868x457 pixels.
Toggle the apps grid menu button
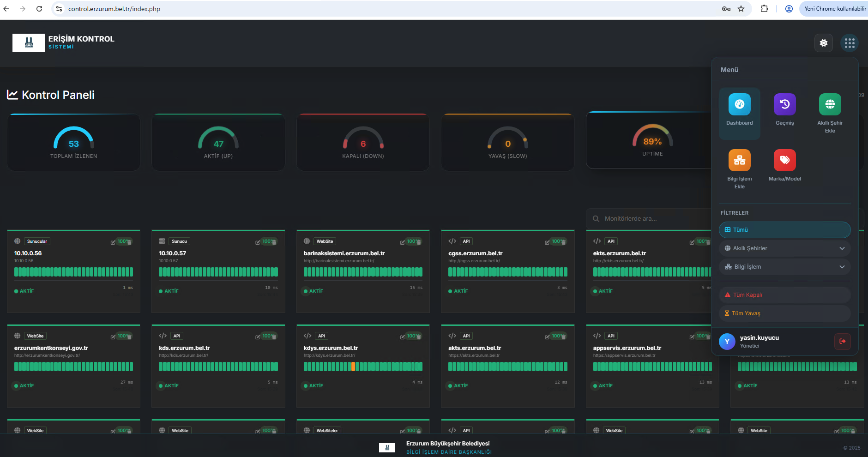tap(849, 43)
